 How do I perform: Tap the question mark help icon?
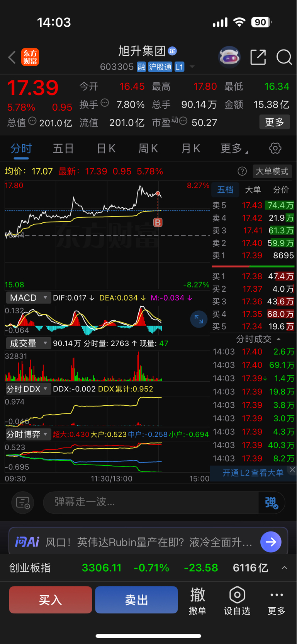coord(242,171)
